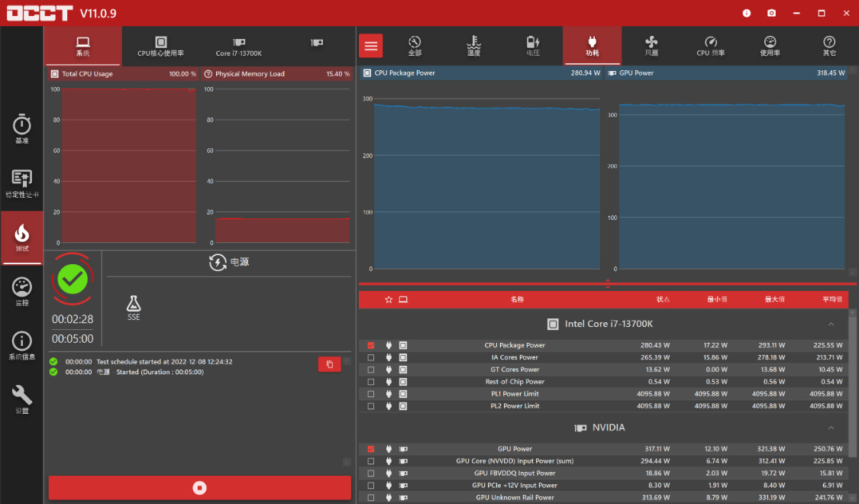Click the laptop column header icon
Viewport: 859px width, 504px height.
[403, 299]
